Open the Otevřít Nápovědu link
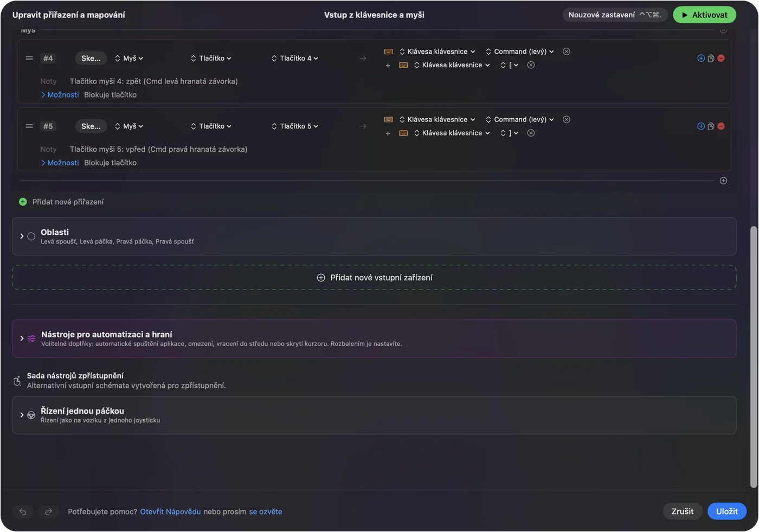This screenshot has height=532, width=759. 170,511
